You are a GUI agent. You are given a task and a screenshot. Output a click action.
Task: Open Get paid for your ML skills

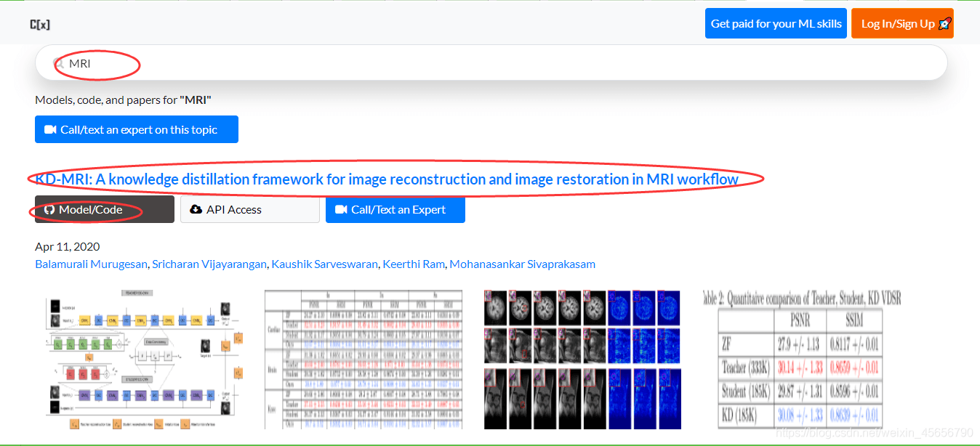pos(776,23)
